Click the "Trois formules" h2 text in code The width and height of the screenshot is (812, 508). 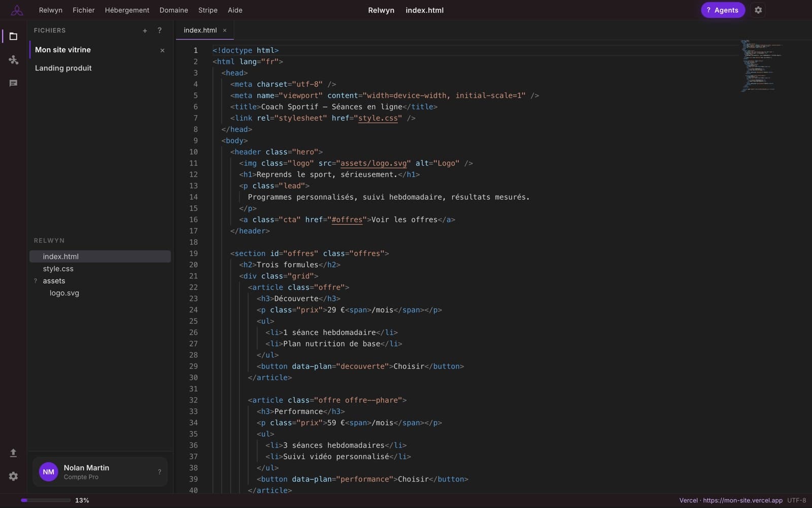coord(288,265)
